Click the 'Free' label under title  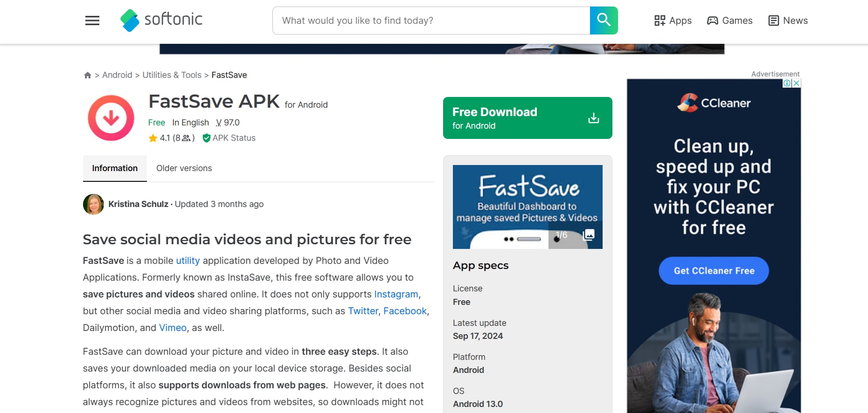click(x=157, y=123)
